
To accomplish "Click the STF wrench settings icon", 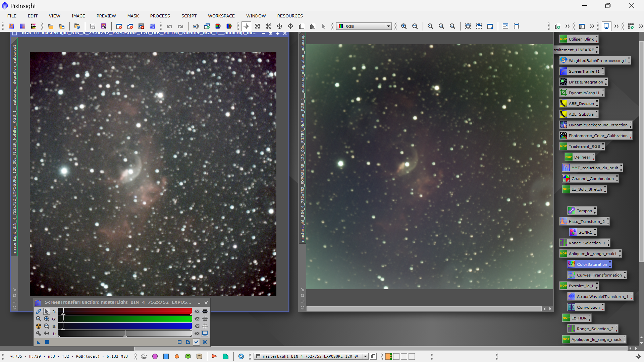I will (x=39, y=334).
